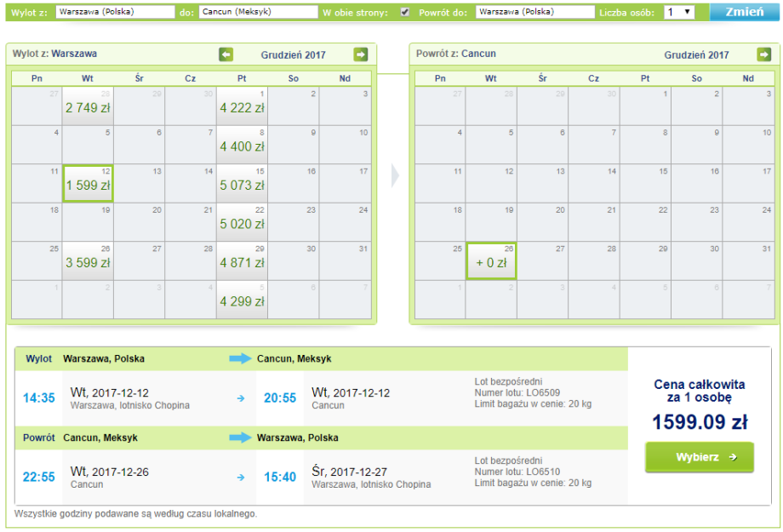Pick departure on Dec 8 for 4 400 zł

coord(243,146)
